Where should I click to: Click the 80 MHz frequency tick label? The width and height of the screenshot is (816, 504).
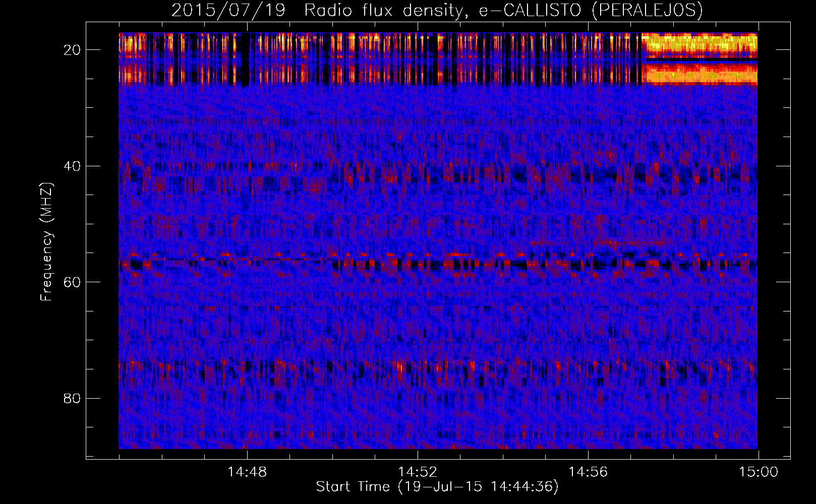pyautogui.click(x=73, y=398)
